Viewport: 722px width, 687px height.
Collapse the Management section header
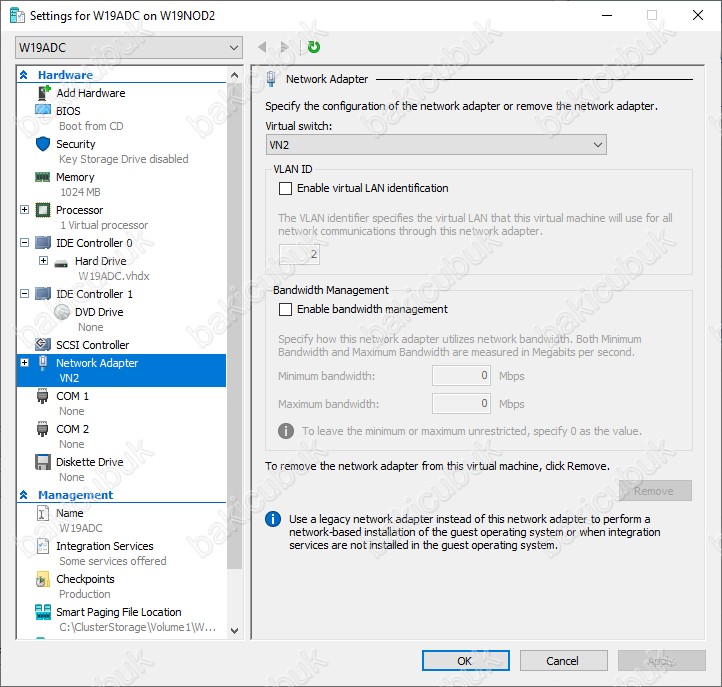pyautogui.click(x=24, y=495)
